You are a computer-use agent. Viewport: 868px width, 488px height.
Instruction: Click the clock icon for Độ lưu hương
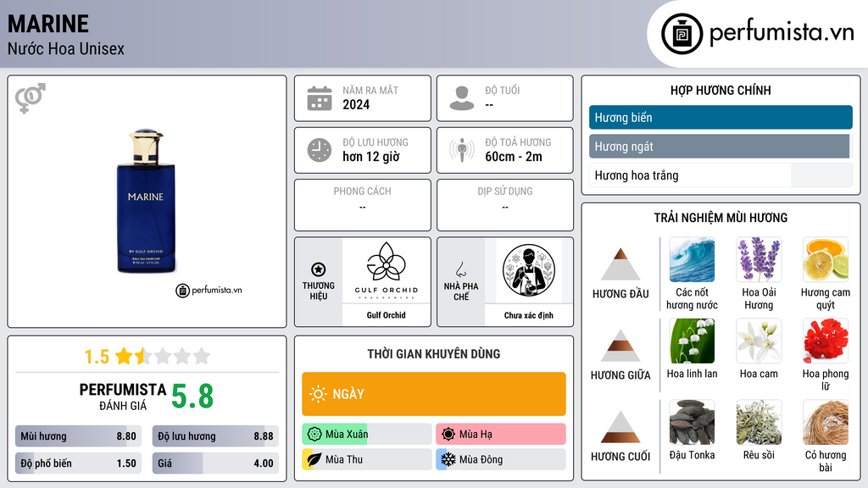[x=320, y=150]
